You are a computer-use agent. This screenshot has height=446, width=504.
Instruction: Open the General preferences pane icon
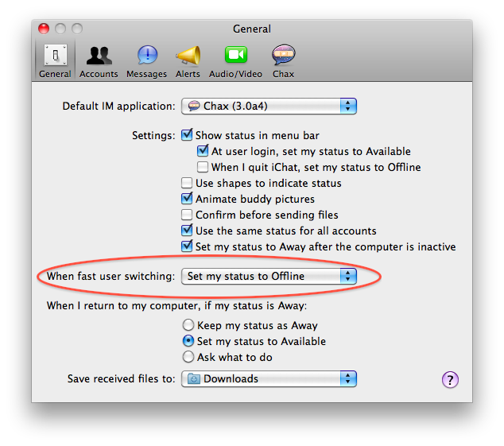point(56,60)
